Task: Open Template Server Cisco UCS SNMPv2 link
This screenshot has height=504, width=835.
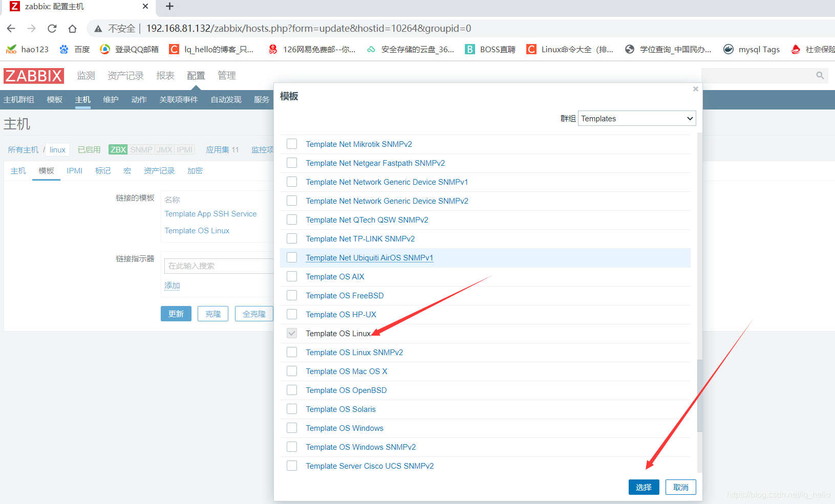Action: pos(370,466)
